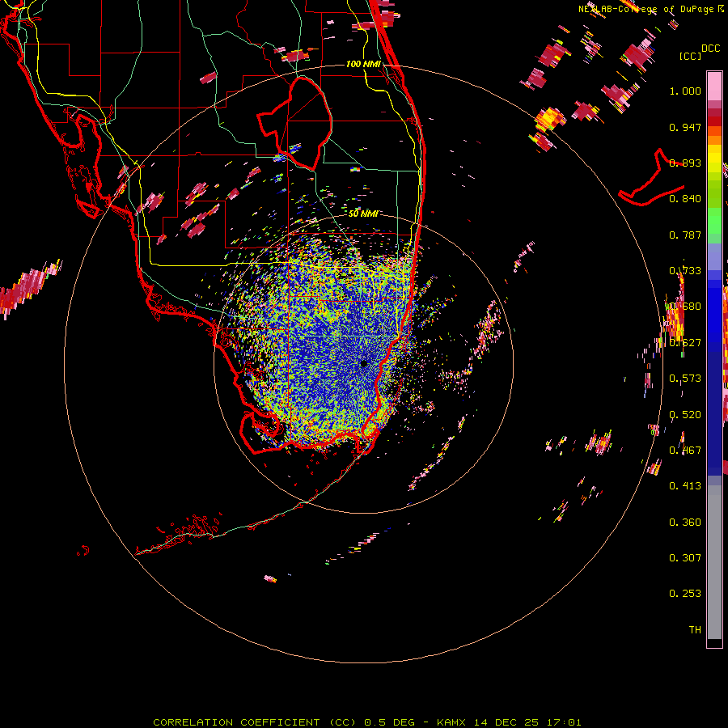Select the 0.253 color scale value
Screen dimensions: 728x728
pyautogui.click(x=685, y=594)
